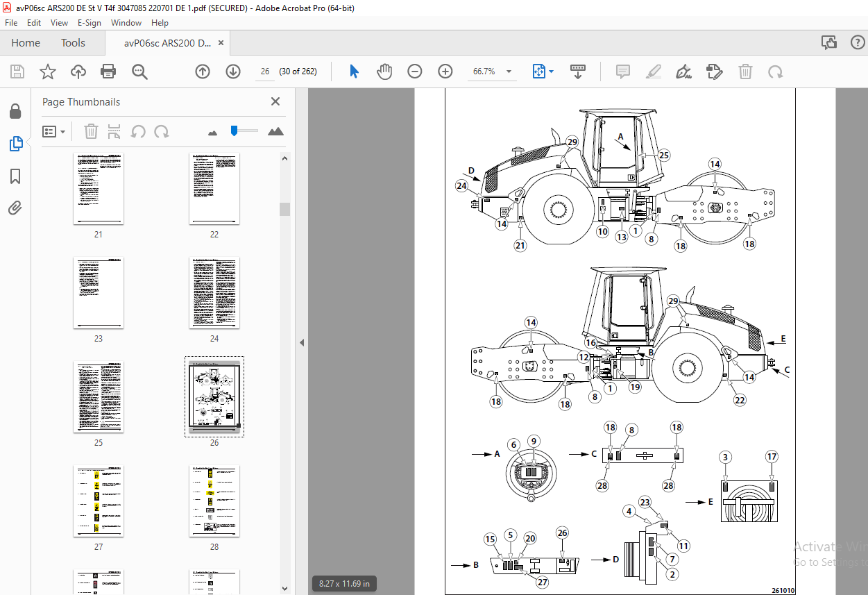Go to the previous page
This screenshot has width=868, height=595.
point(203,72)
